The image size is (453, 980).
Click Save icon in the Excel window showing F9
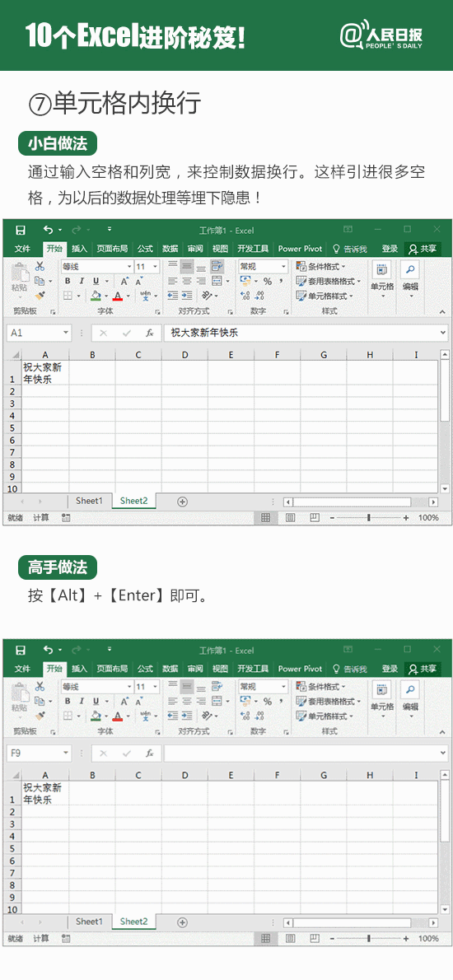pyautogui.click(x=20, y=650)
